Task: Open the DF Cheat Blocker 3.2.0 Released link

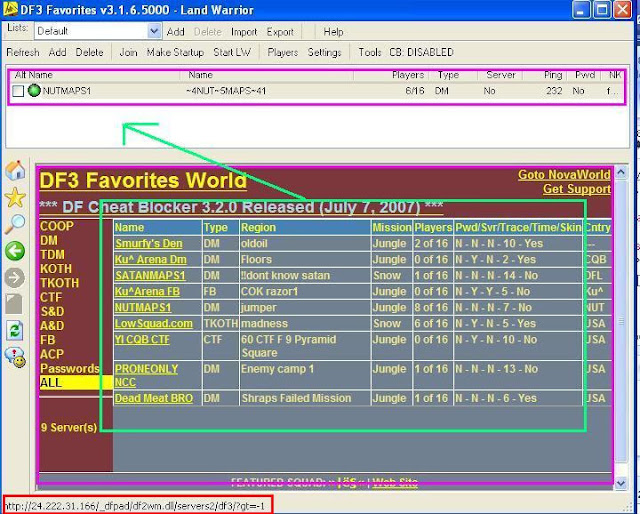Action: tap(241, 207)
